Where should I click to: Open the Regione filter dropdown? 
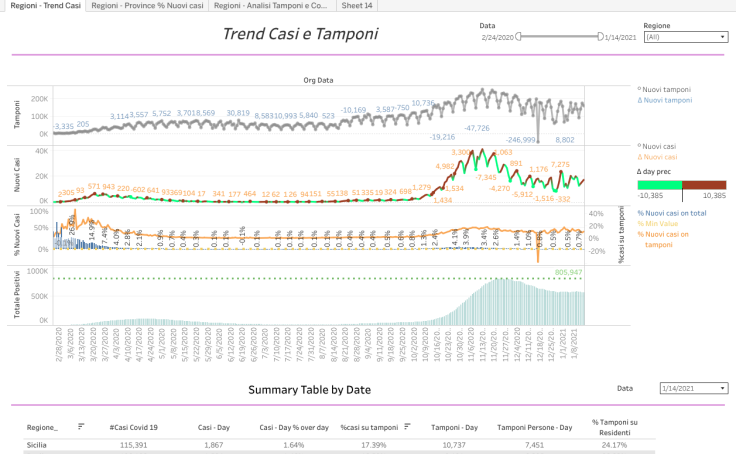tap(684, 37)
